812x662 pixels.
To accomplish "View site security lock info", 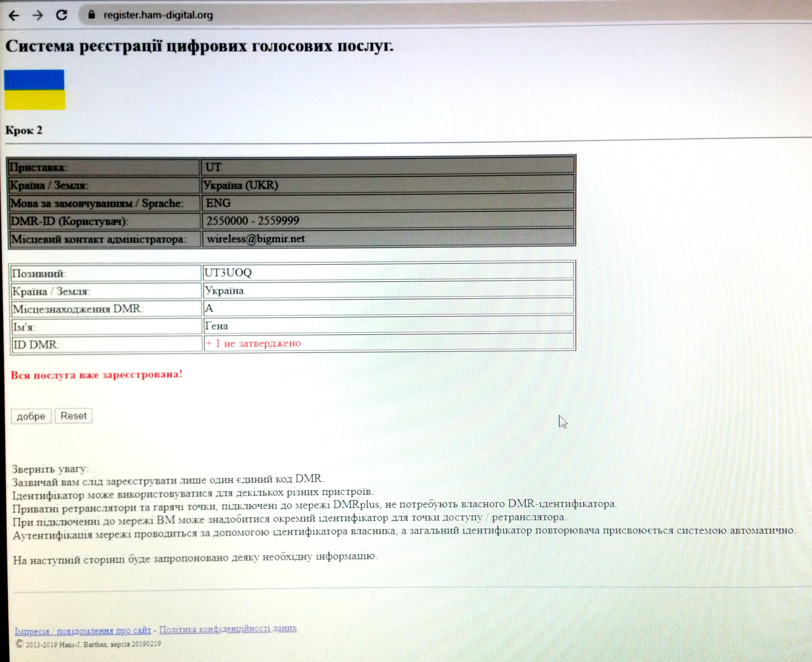I will (x=91, y=15).
